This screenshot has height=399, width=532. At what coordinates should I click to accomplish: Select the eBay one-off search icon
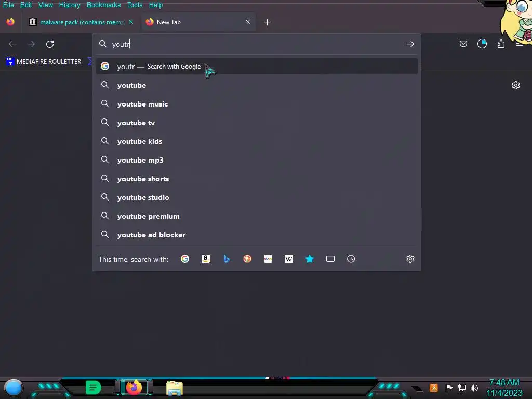coord(268,259)
